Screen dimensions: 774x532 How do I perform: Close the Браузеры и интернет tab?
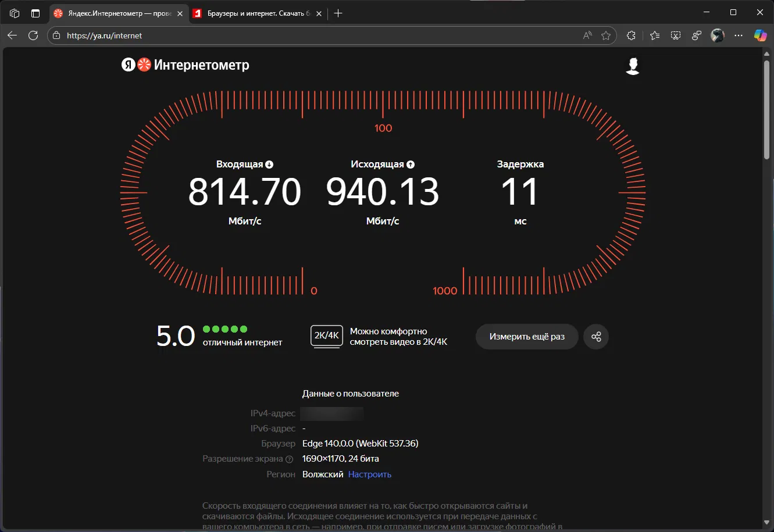coord(318,13)
